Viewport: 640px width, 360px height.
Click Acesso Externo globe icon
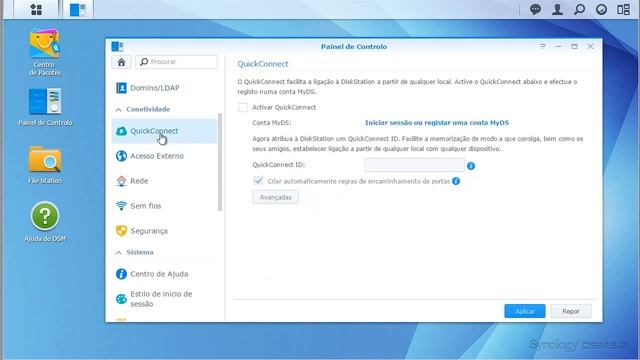121,156
